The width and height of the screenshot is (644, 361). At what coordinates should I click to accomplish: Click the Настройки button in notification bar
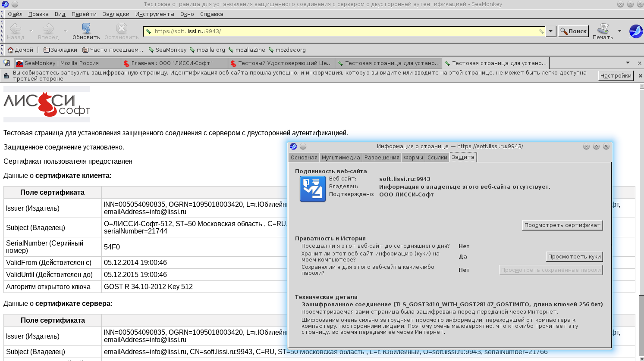pyautogui.click(x=616, y=76)
